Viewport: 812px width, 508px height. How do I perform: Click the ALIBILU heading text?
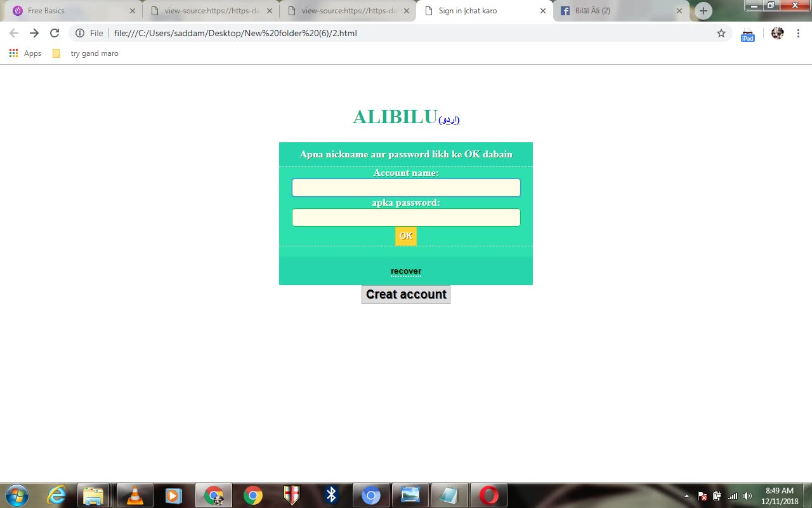pyautogui.click(x=395, y=117)
